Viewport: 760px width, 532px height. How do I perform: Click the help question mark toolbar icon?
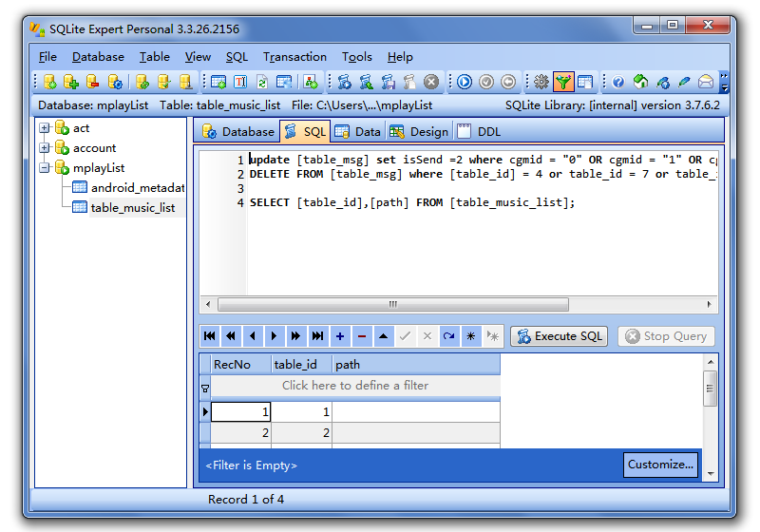(618, 82)
